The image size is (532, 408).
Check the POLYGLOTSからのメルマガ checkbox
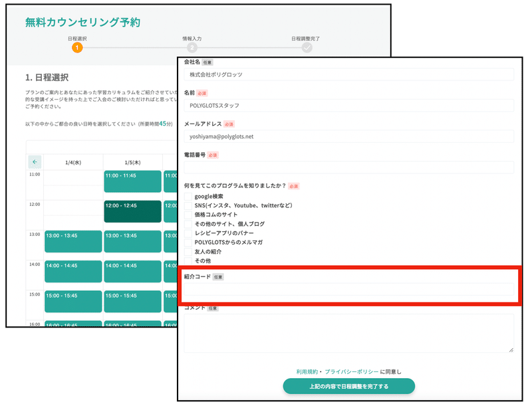coord(188,242)
